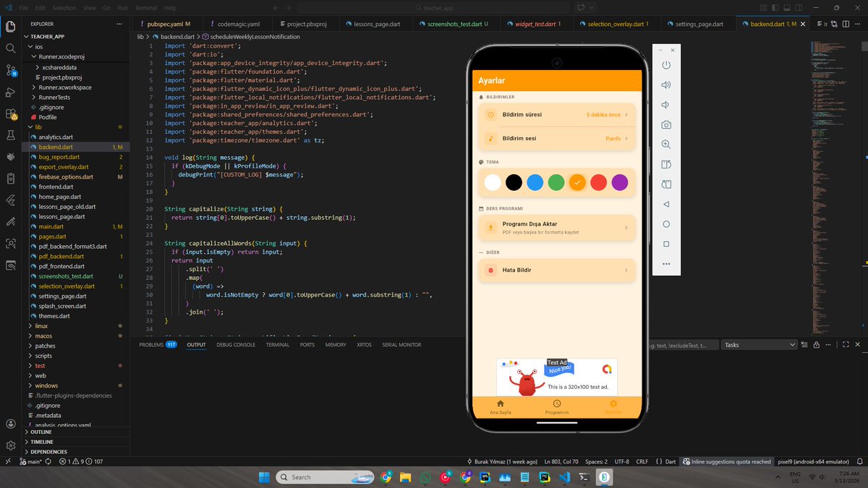The width and height of the screenshot is (868, 488).
Task: Open the Run and Debug view icon
Action: click(10, 92)
